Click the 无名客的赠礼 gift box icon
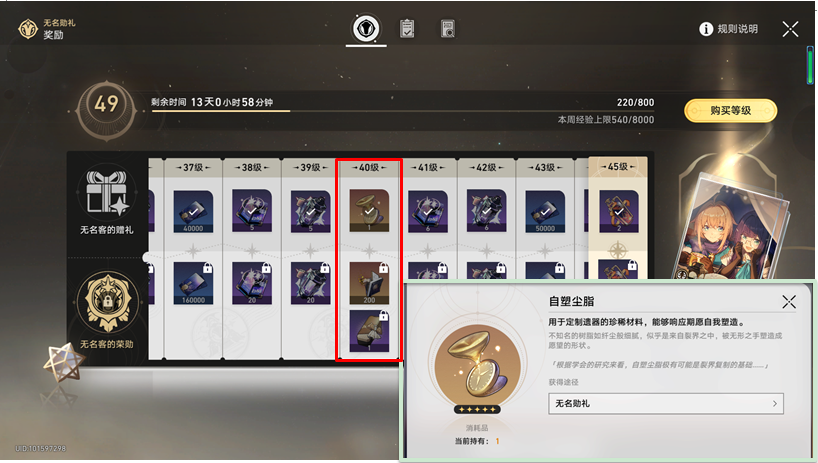This screenshot has width=818, height=463. click(106, 193)
